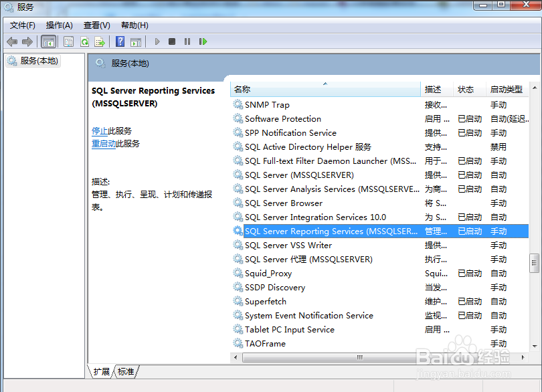Switch to the 标准 tab

(126, 372)
